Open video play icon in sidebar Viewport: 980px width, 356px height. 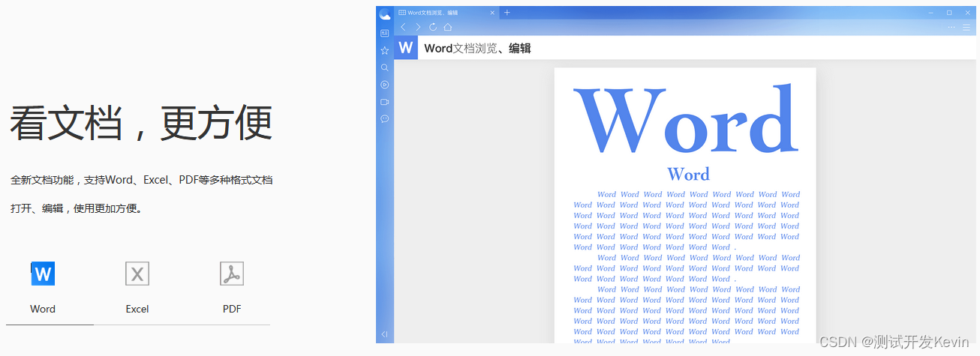[x=385, y=85]
